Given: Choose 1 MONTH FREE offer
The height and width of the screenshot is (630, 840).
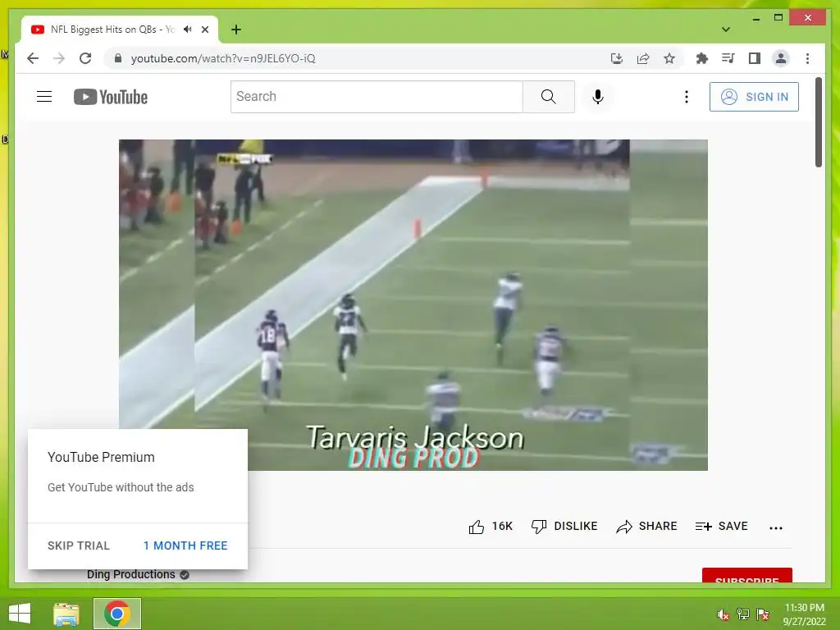Looking at the screenshot, I should click(185, 546).
